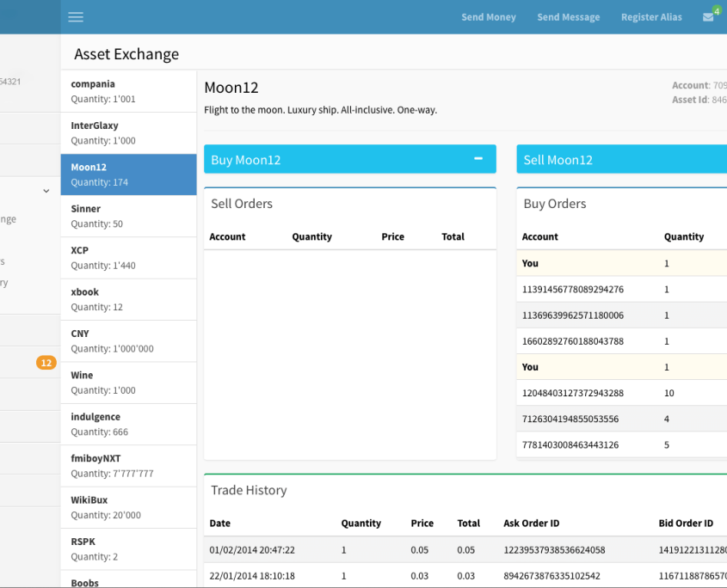Image resolution: width=727 pixels, height=588 pixels.
Task: Click the hamburger menu icon
Action: (76, 17)
